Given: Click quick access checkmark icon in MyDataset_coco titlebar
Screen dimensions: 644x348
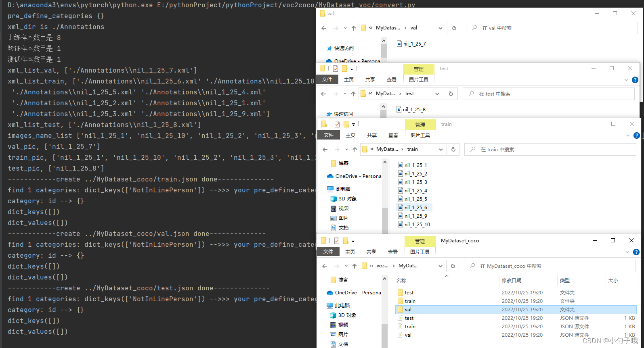Looking at the screenshot, I should coord(337,241).
